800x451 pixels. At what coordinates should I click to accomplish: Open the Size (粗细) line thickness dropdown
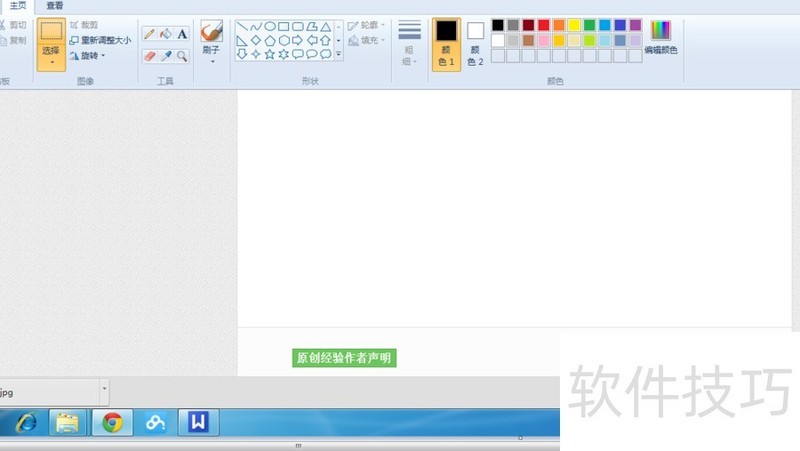pos(409,43)
